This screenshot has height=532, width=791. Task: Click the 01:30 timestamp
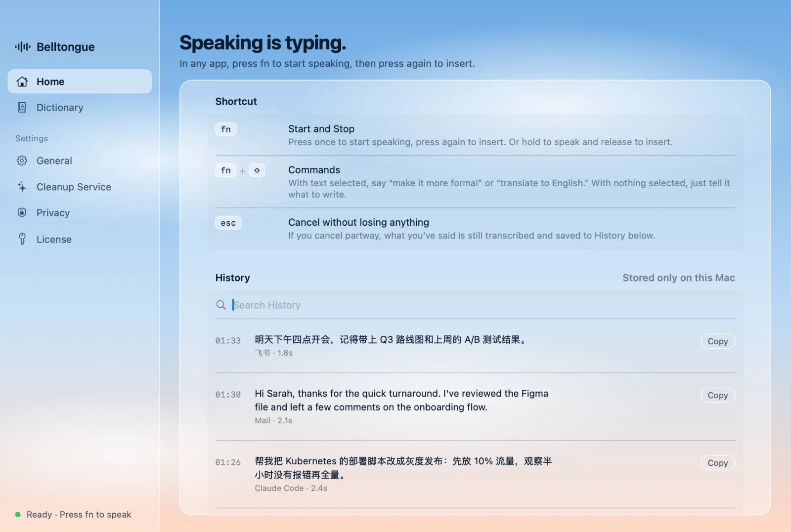click(228, 394)
